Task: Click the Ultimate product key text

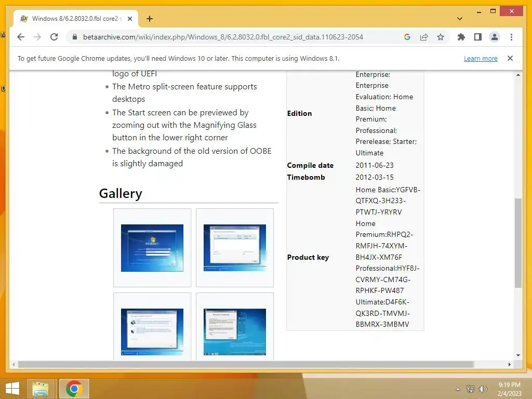Action: coord(382,313)
